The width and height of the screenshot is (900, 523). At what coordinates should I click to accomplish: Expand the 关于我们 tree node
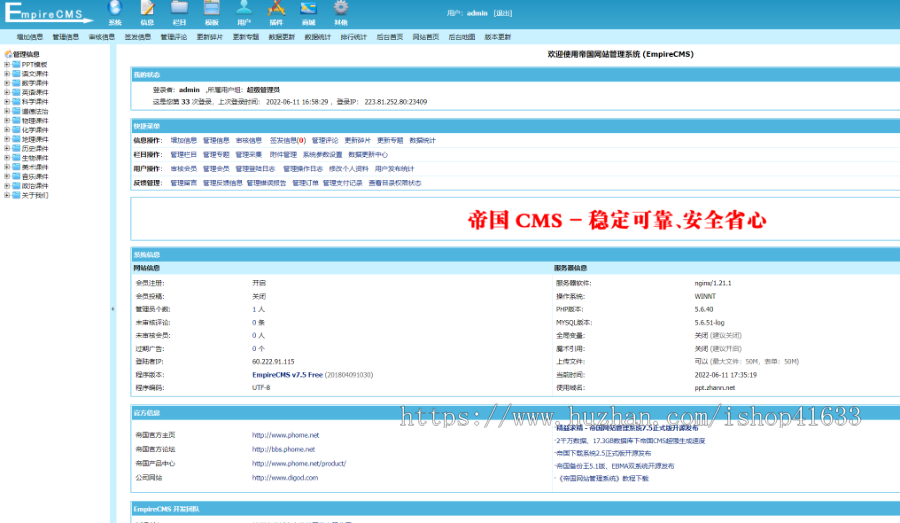coord(7,195)
